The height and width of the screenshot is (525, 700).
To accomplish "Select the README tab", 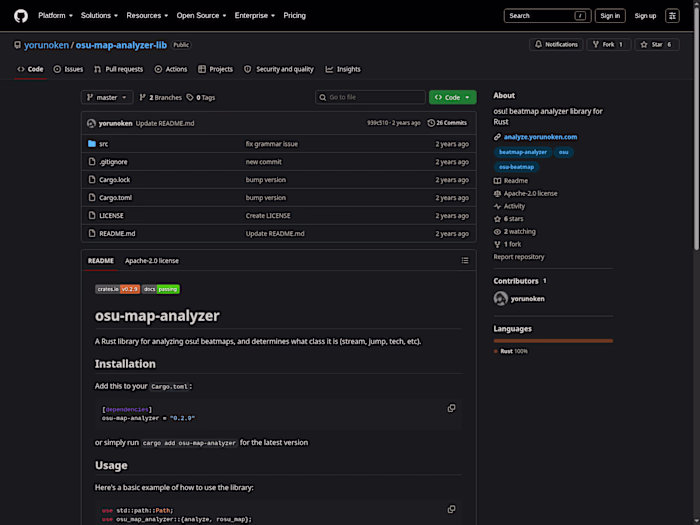I will click(x=100, y=261).
